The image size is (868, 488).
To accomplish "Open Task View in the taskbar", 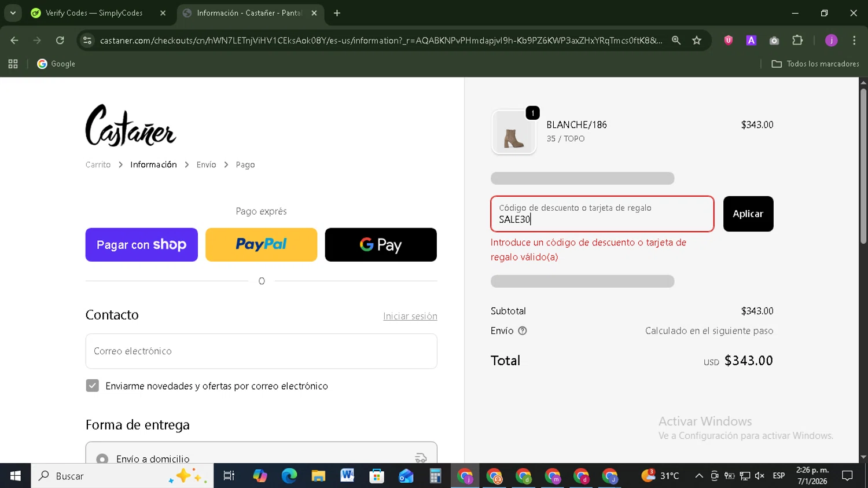I will [x=229, y=476].
